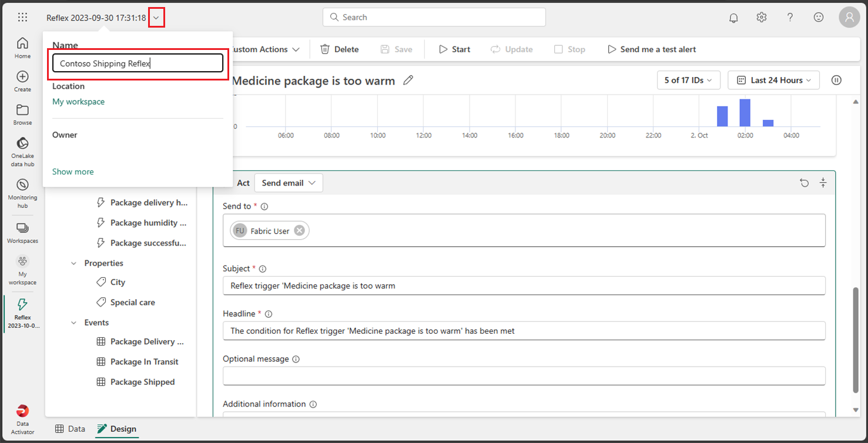Reset the Act card with undo icon
The height and width of the screenshot is (443, 868).
click(x=804, y=183)
